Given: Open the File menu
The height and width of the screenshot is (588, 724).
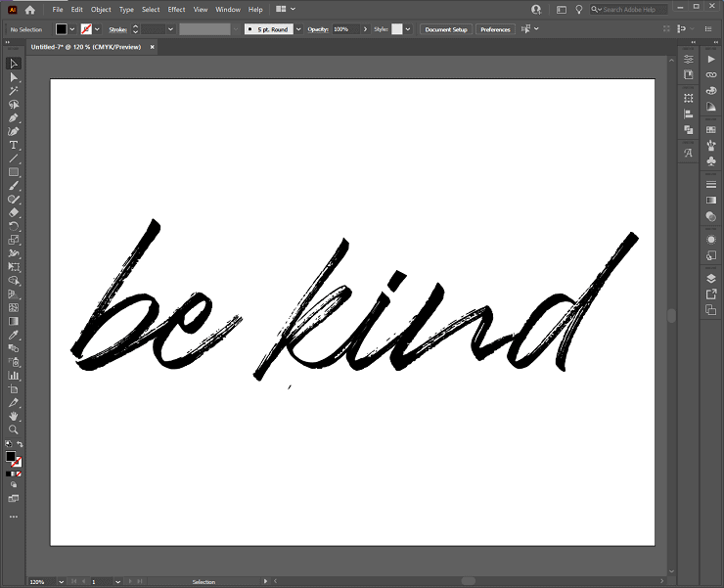Looking at the screenshot, I should coord(58,9).
